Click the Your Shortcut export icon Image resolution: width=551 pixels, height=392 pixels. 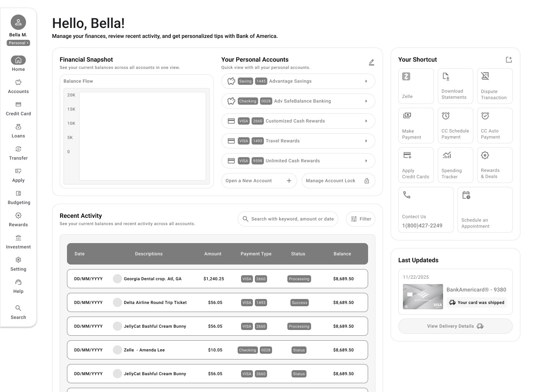click(x=509, y=60)
